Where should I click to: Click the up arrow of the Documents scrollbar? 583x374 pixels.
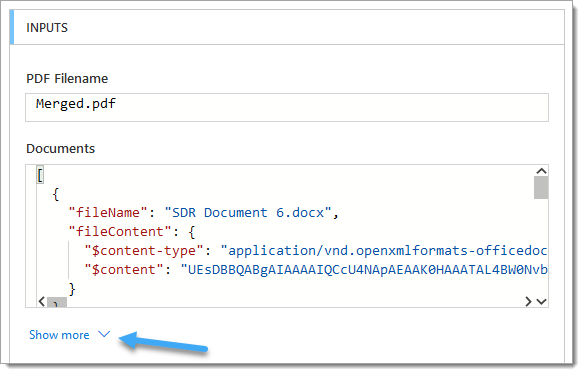(x=541, y=171)
